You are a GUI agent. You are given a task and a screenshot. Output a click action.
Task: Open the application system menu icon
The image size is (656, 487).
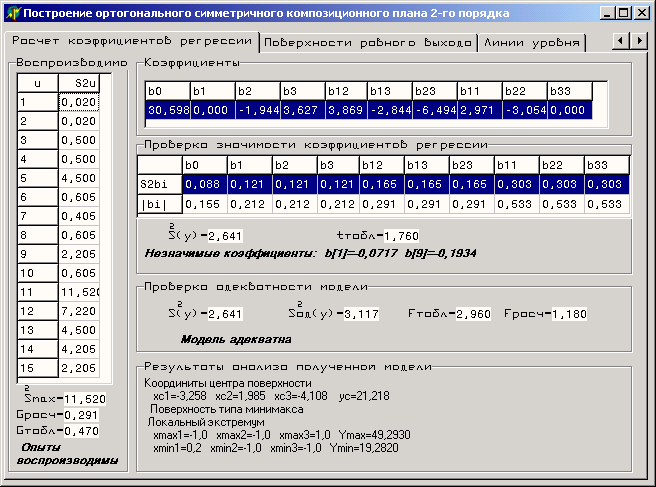point(13,13)
